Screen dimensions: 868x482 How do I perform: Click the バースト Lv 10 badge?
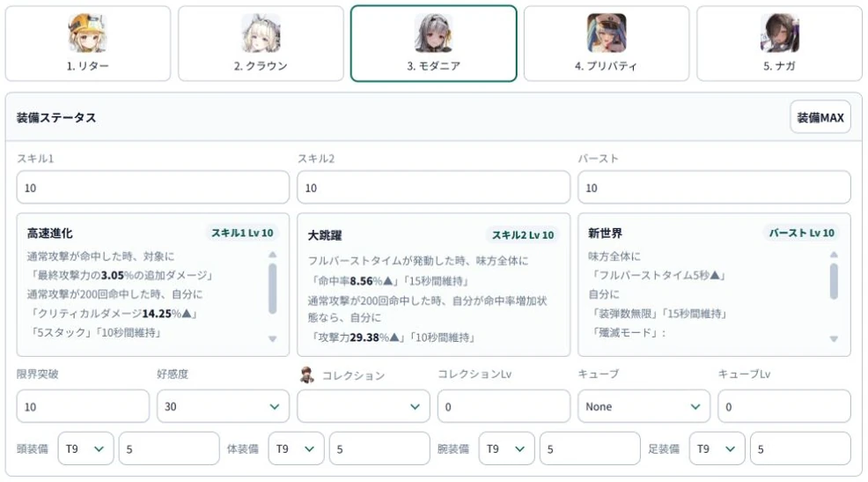(802, 234)
